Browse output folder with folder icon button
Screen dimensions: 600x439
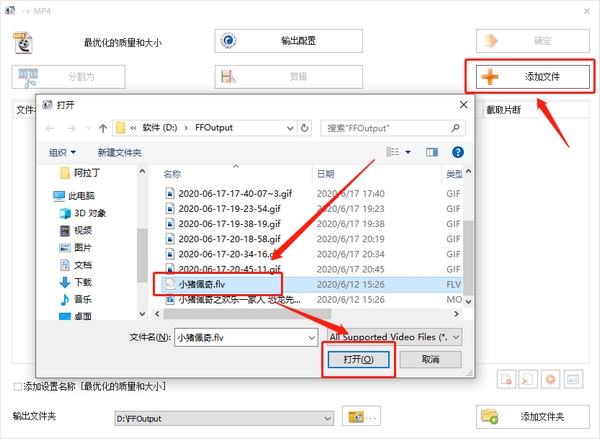click(358, 416)
